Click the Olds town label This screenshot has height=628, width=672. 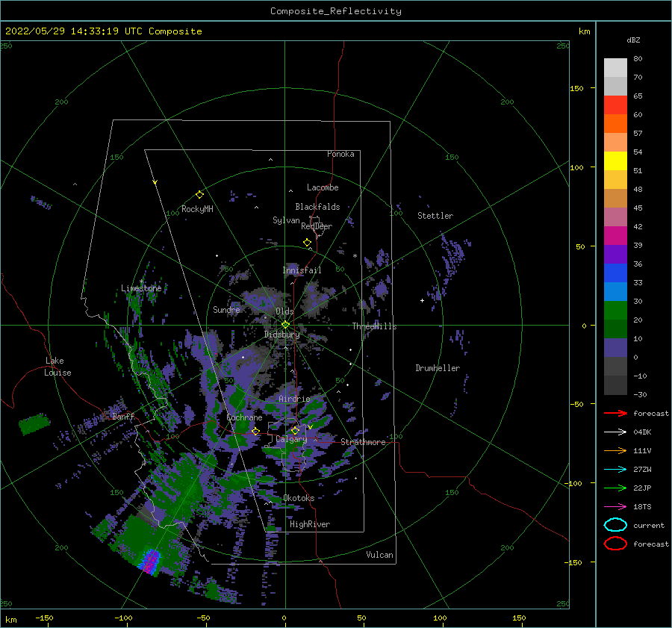pyautogui.click(x=284, y=311)
